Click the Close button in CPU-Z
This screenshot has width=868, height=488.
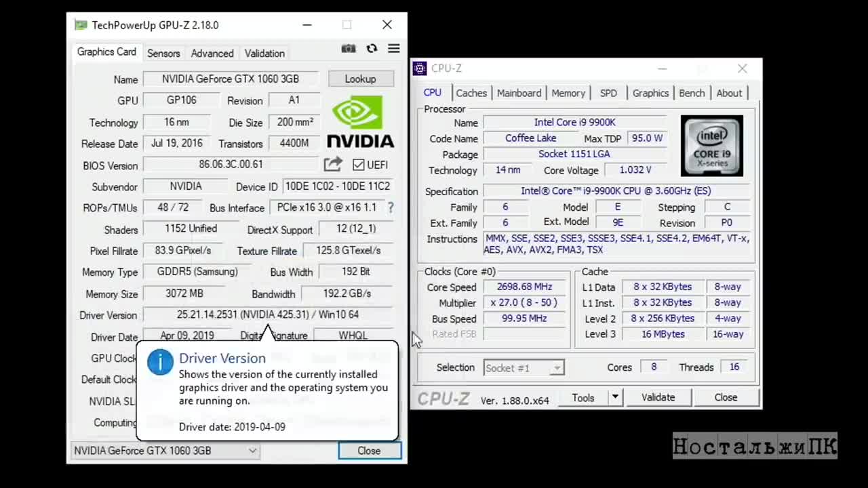point(726,398)
